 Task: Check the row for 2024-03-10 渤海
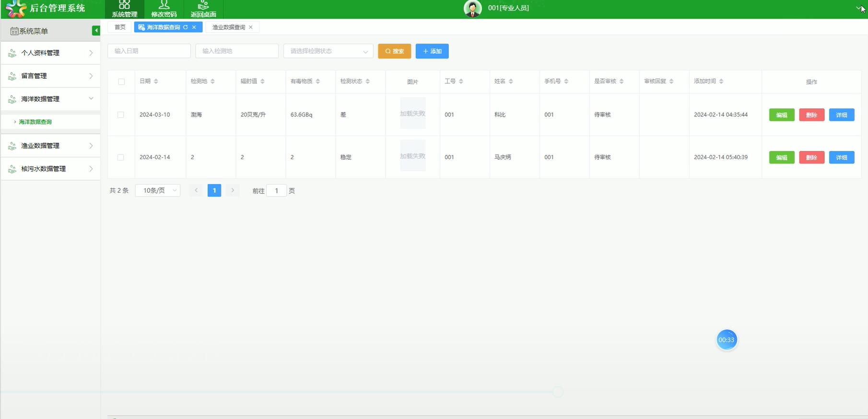click(120, 115)
